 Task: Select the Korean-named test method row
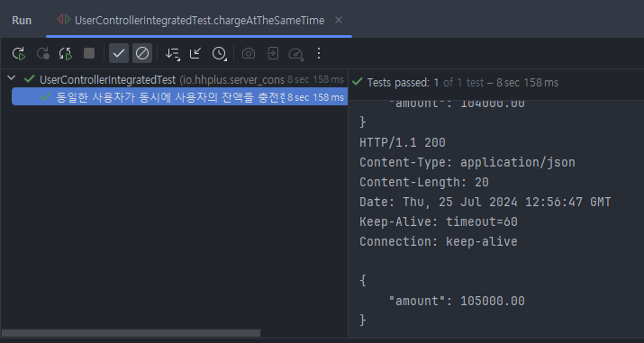(179, 97)
